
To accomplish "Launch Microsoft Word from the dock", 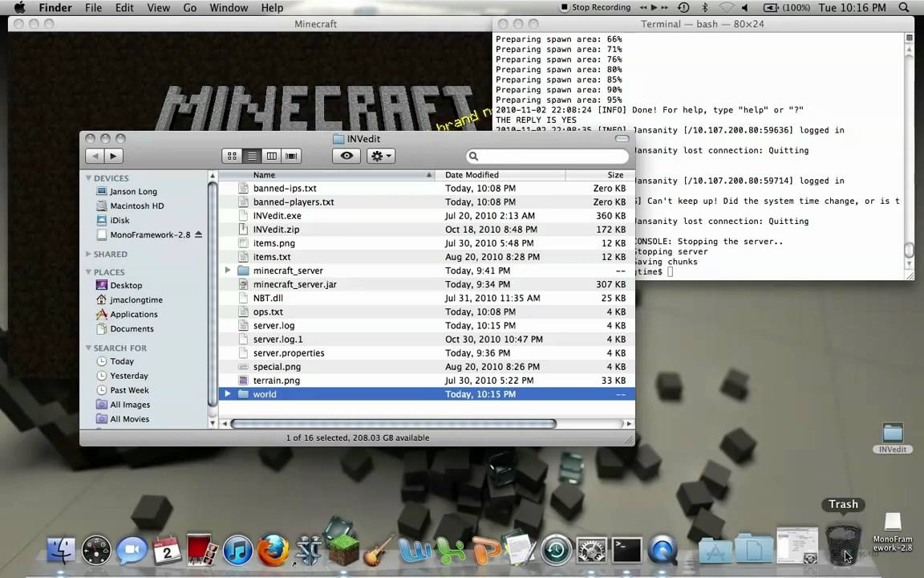I will [414, 551].
